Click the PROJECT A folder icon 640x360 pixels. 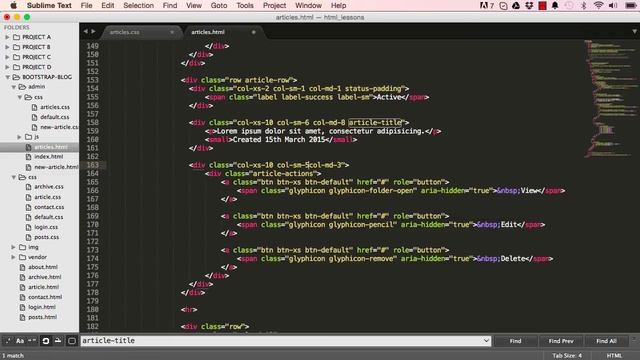coord(16,37)
